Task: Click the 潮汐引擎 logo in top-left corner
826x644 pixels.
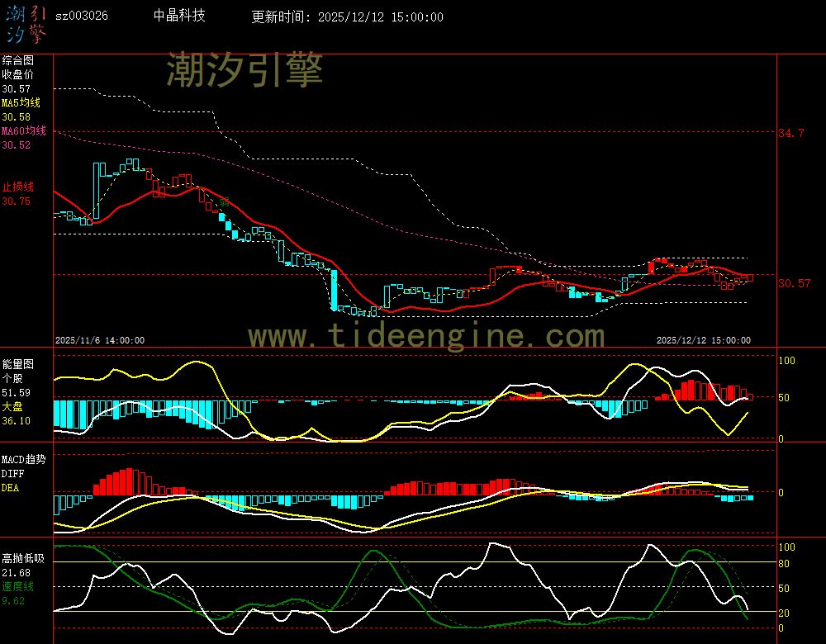Action: pyautogui.click(x=25, y=23)
